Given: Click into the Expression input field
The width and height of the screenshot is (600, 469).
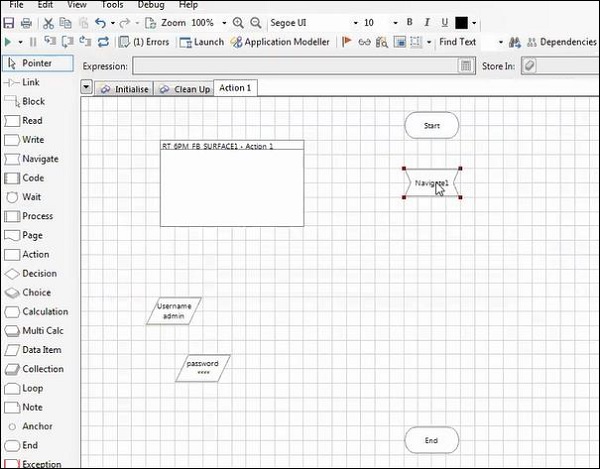Looking at the screenshot, I should click(295, 66).
